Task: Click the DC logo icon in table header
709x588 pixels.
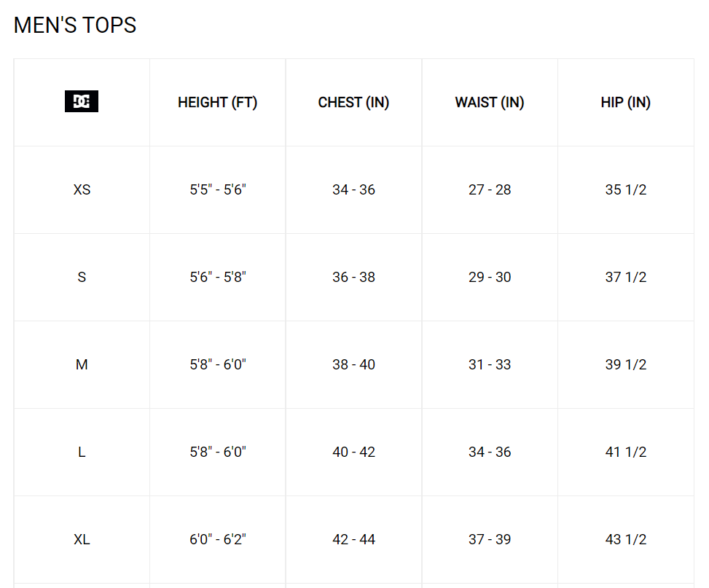Action: coord(82,101)
